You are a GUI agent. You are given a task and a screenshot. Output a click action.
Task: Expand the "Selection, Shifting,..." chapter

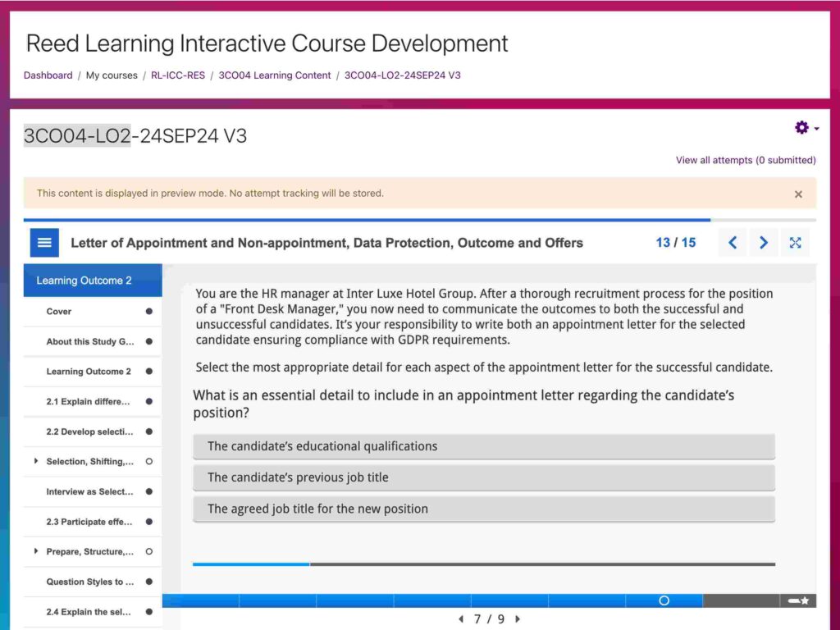tap(36, 462)
